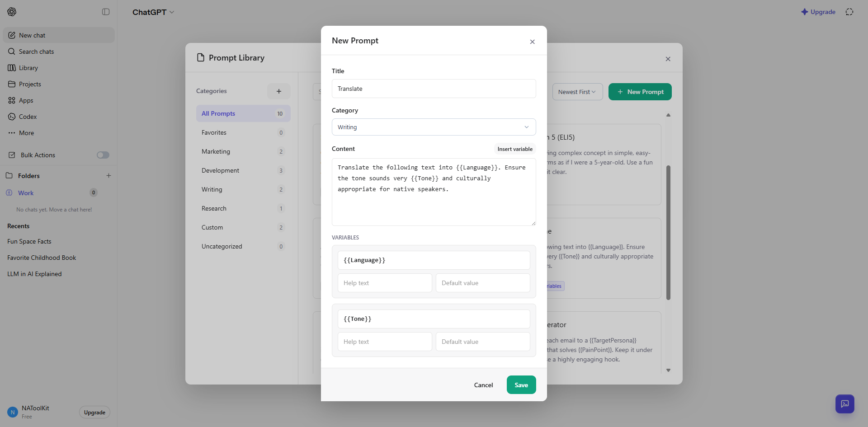868x427 pixels.
Task: Click the Upgrade button beside the profile
Action: [x=94, y=412]
